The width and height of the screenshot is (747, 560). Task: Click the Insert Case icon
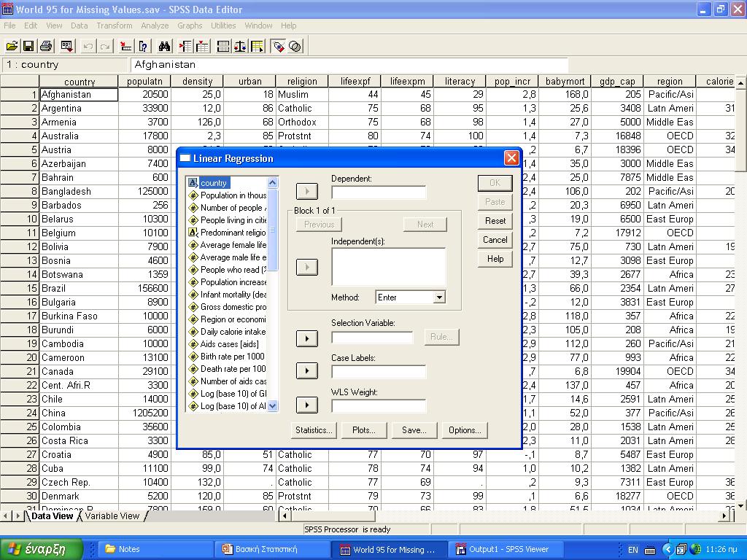[185, 46]
